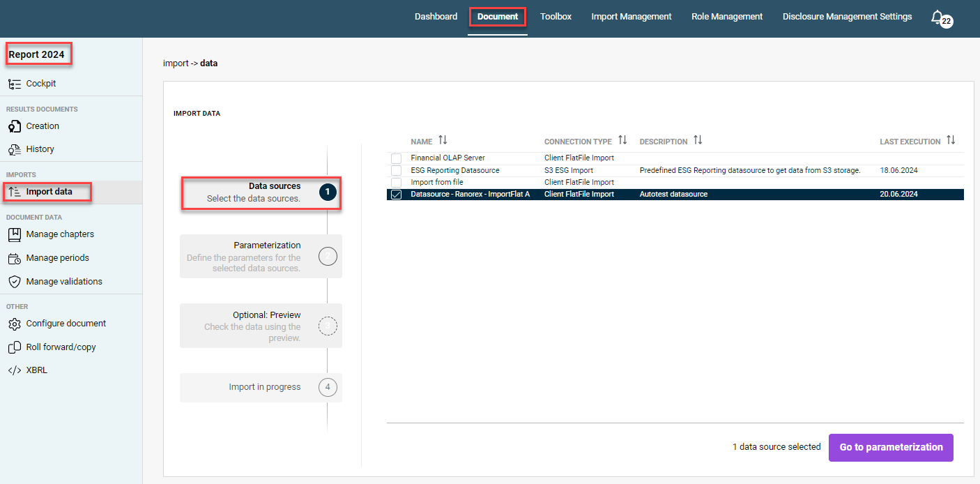Click the Roll forward/copy icon
Viewport: 980px width, 484px height.
(14, 347)
